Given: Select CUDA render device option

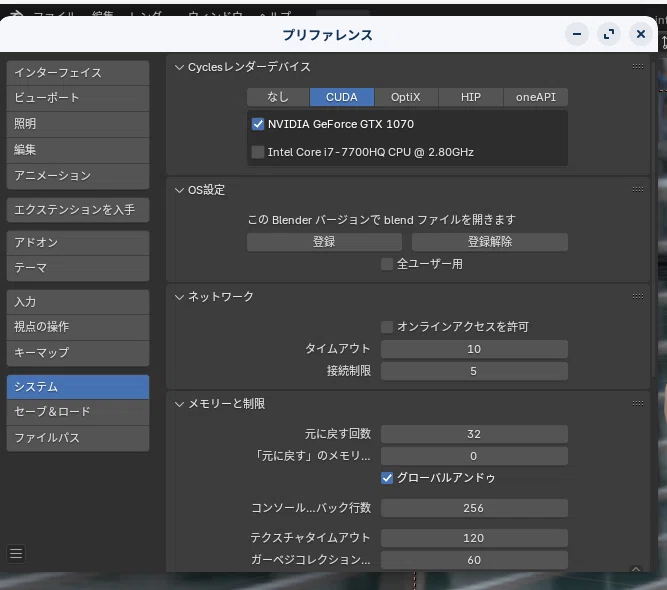Looking at the screenshot, I should tap(342, 97).
